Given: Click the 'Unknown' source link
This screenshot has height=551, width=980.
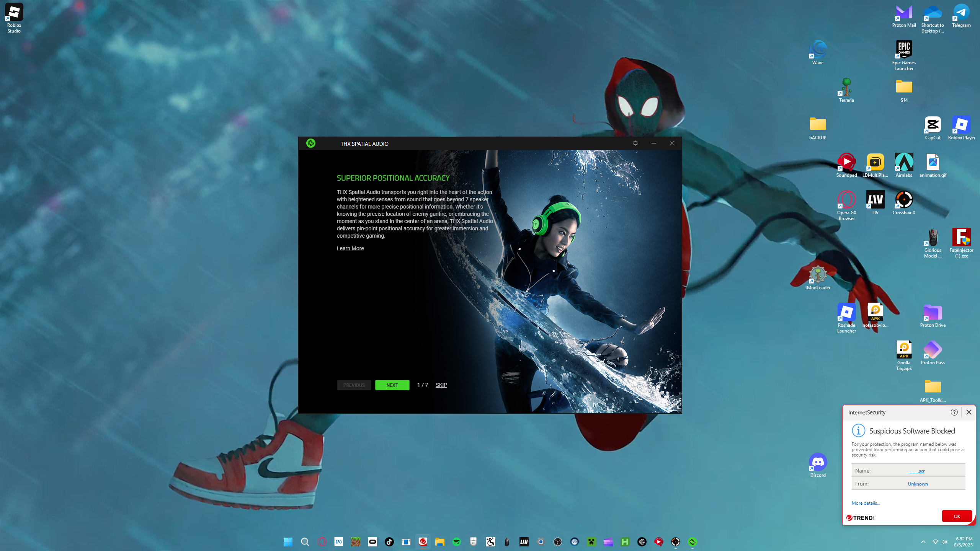Looking at the screenshot, I should pyautogui.click(x=918, y=484).
